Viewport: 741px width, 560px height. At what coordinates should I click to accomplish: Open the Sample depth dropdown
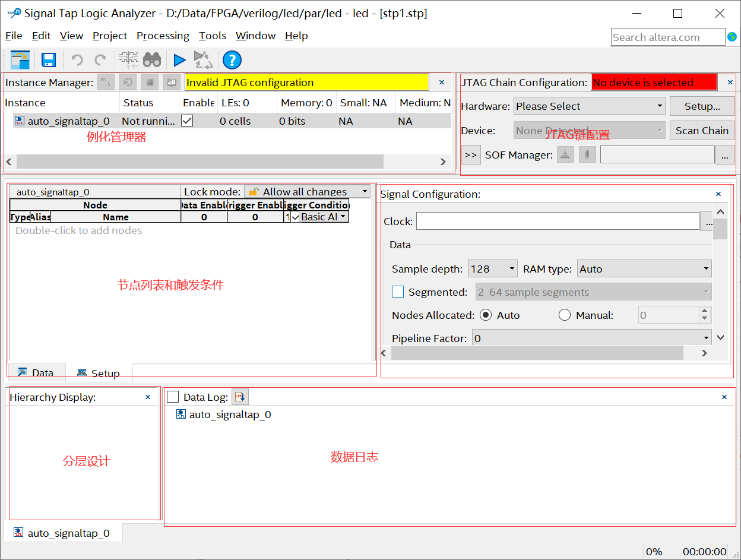click(493, 269)
